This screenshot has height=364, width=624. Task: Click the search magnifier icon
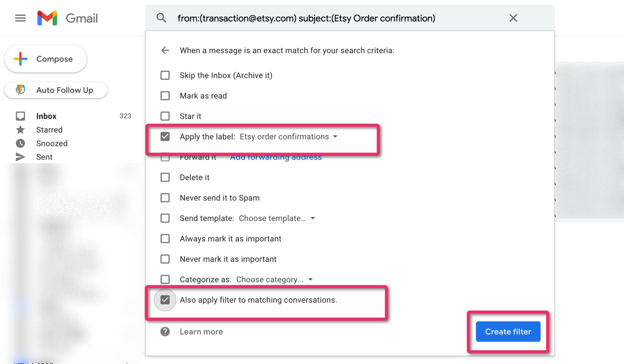[161, 18]
